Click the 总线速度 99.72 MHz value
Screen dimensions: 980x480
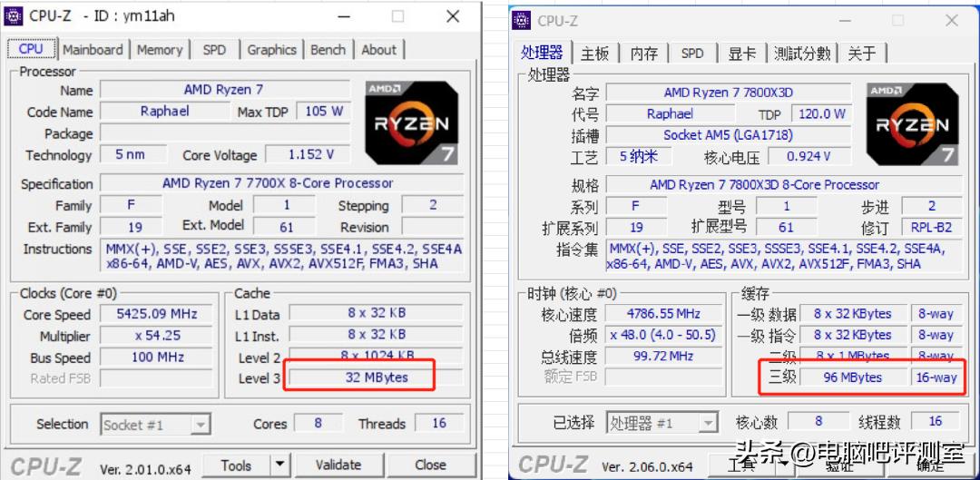[662, 357]
